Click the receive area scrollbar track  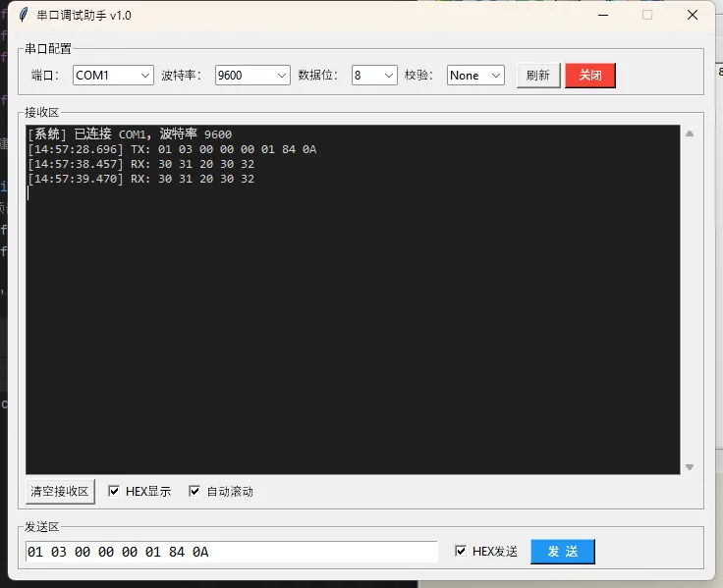(x=690, y=294)
